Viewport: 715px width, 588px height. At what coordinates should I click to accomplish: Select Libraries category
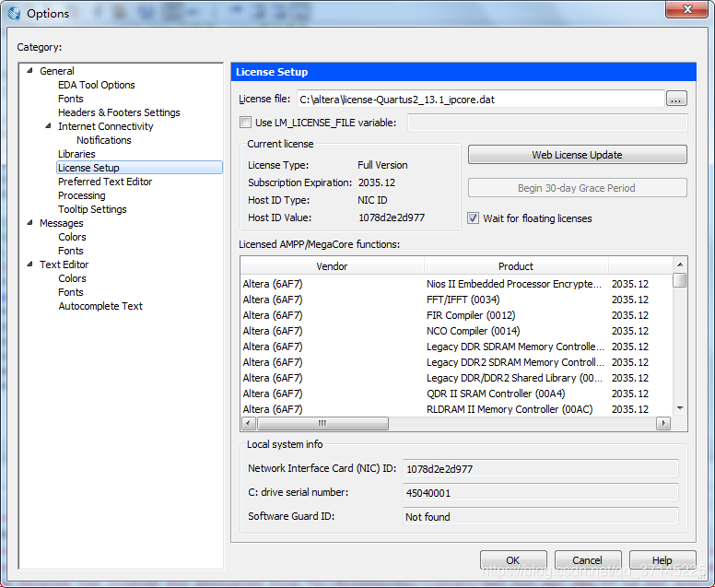(x=76, y=154)
